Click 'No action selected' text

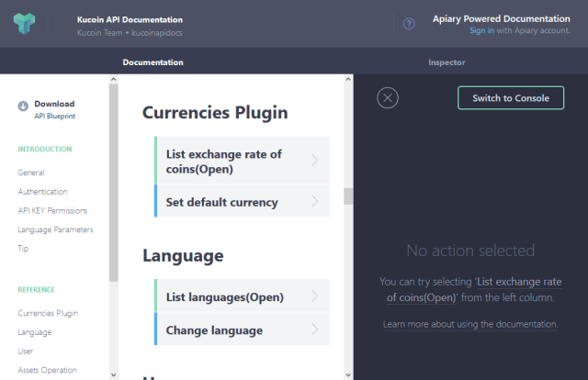470,251
